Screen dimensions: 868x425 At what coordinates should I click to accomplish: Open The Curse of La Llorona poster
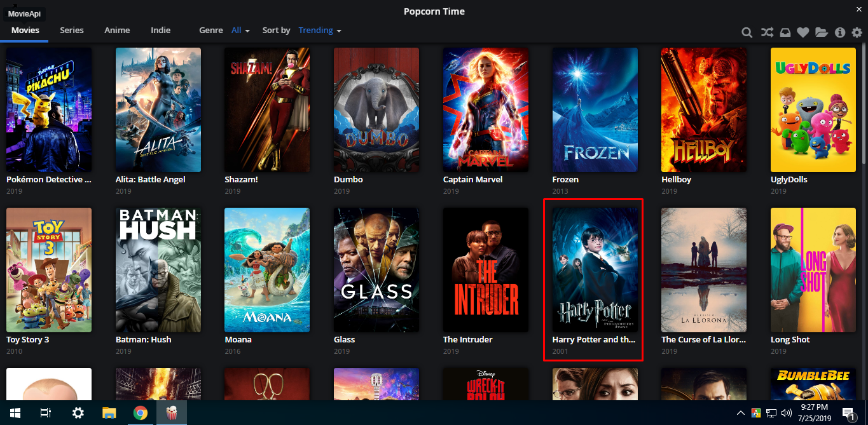(x=704, y=270)
